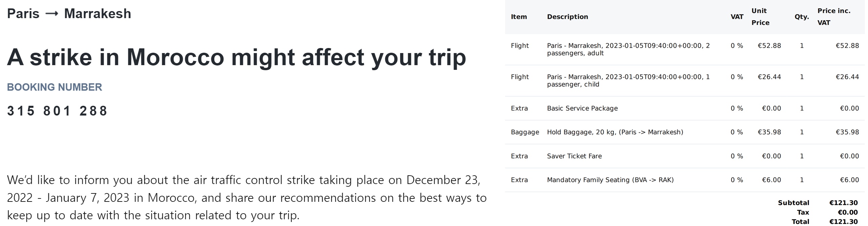Click the Subtotal amount €121.30
The height and width of the screenshot is (226, 868).
click(x=843, y=203)
